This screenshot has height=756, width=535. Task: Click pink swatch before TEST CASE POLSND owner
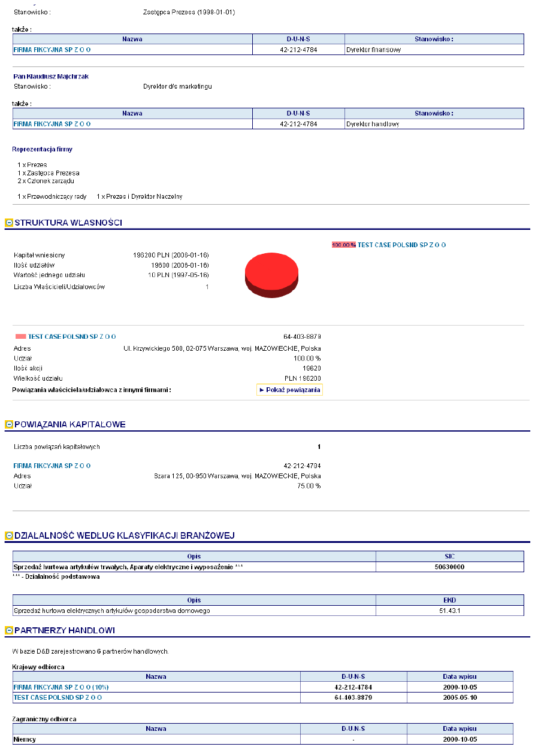21,336
